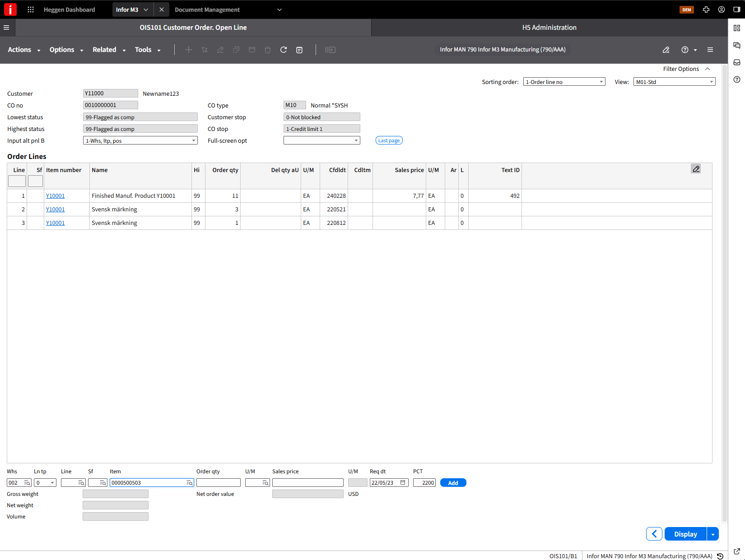Open the Related menu

109,50
